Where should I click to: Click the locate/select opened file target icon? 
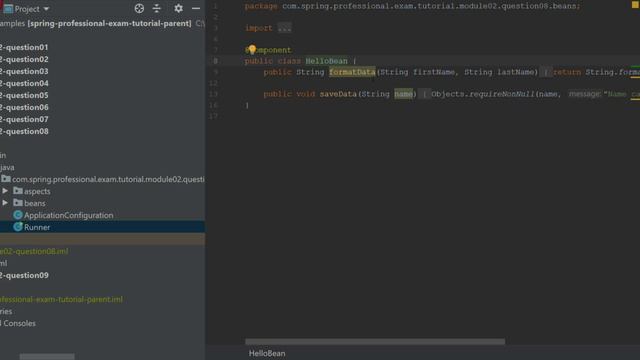click(139, 9)
